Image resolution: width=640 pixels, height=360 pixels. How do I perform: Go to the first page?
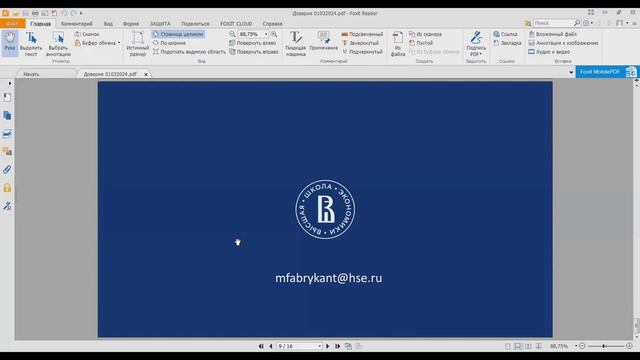[x=261, y=346]
